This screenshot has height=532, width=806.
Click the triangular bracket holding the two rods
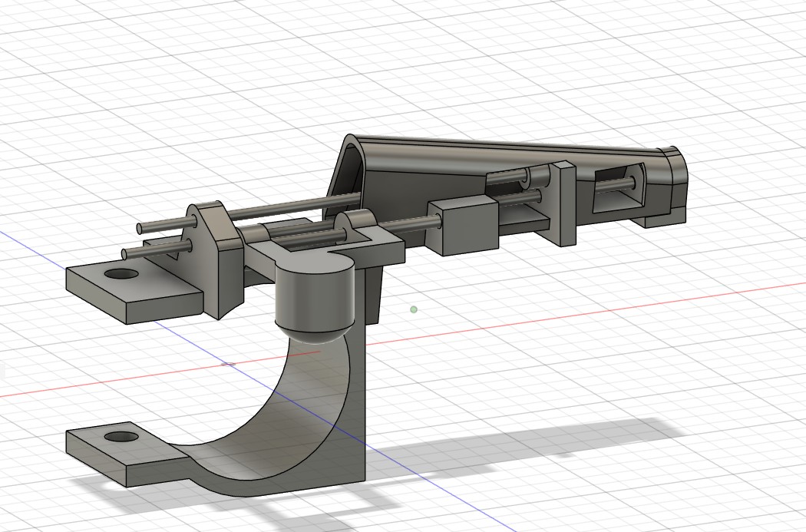(x=215, y=257)
